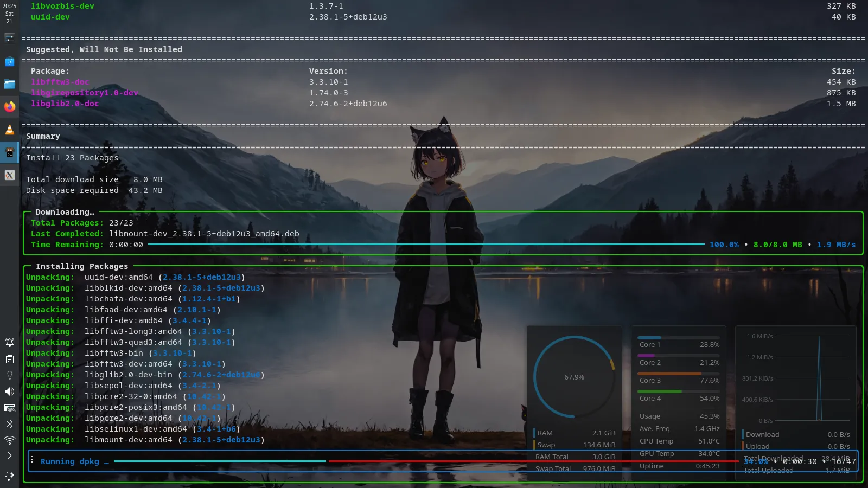Click 'libglib2.0-doc' suggested package name
Viewport: 868px width, 488px height.
click(x=65, y=104)
